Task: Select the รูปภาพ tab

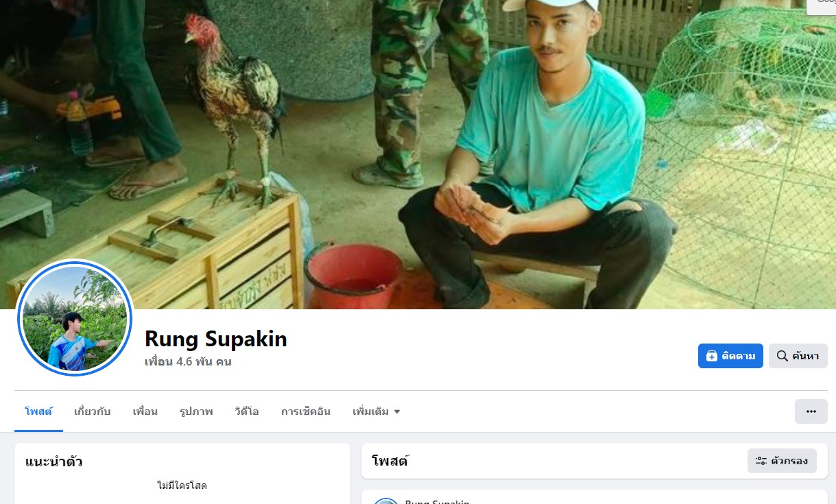Action: (x=196, y=411)
